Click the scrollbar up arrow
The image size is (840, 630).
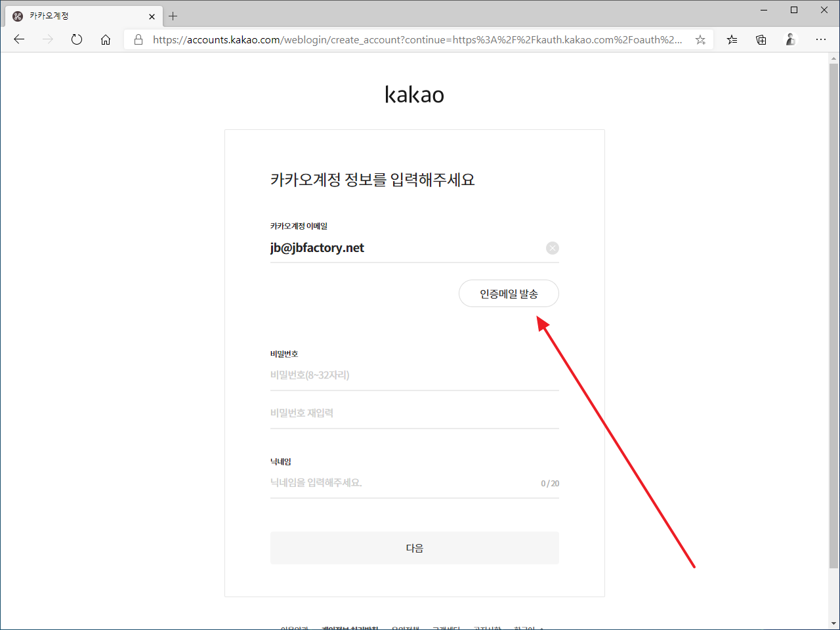(x=833, y=58)
